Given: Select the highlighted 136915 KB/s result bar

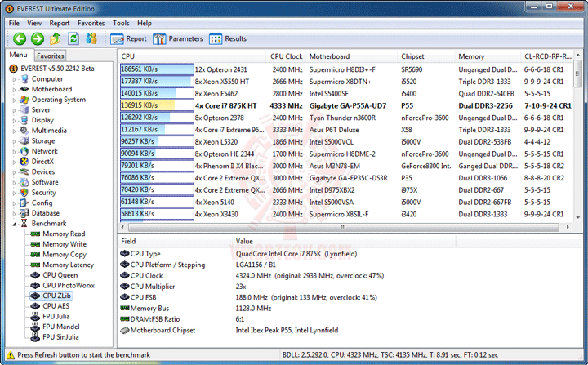Looking at the screenshot, I should (x=157, y=105).
